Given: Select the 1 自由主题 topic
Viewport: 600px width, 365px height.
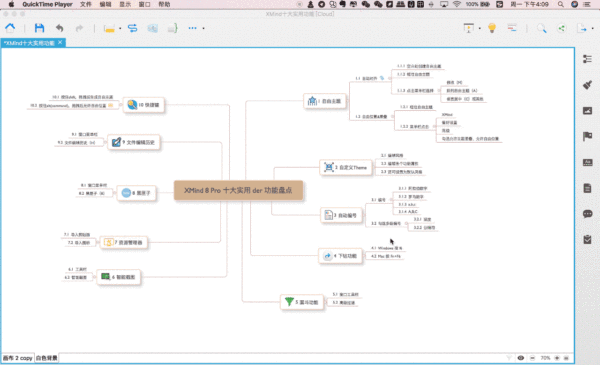Looking at the screenshot, I should point(325,101).
